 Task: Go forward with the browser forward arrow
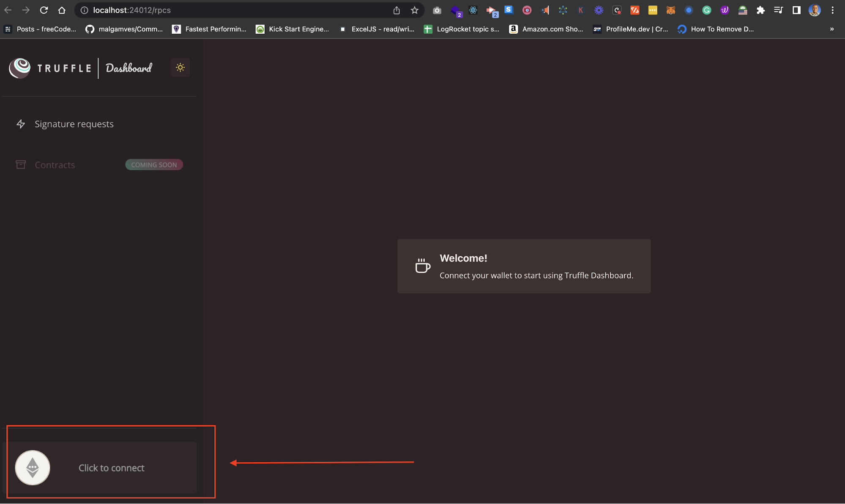26,10
